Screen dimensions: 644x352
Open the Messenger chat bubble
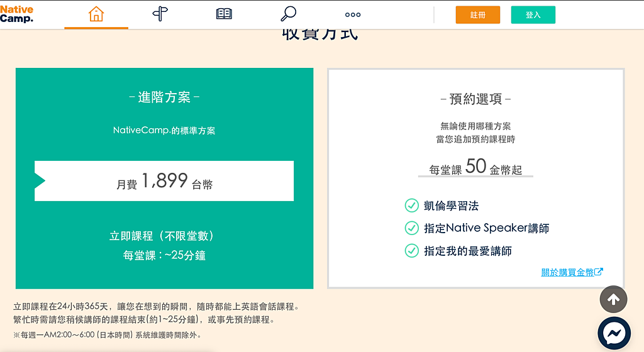tap(614, 333)
